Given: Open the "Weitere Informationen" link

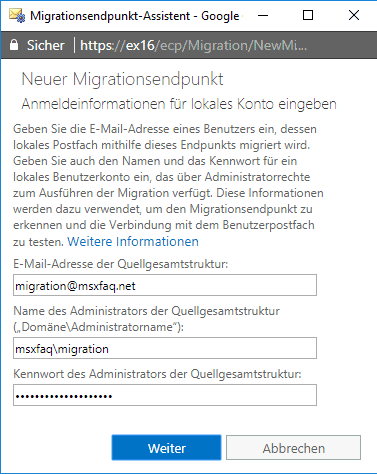Looking at the screenshot, I should click(133, 241).
